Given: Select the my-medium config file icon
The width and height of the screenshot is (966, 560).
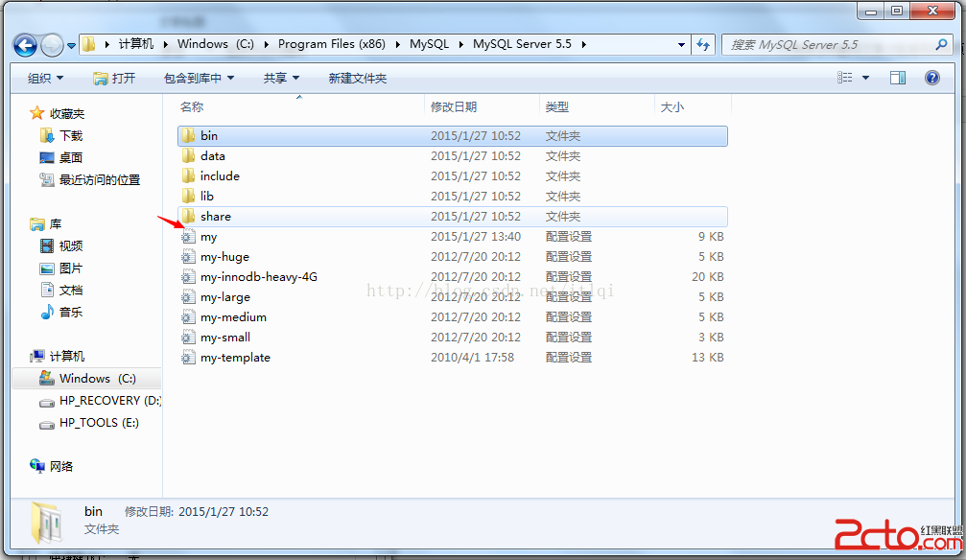Looking at the screenshot, I should (x=188, y=317).
